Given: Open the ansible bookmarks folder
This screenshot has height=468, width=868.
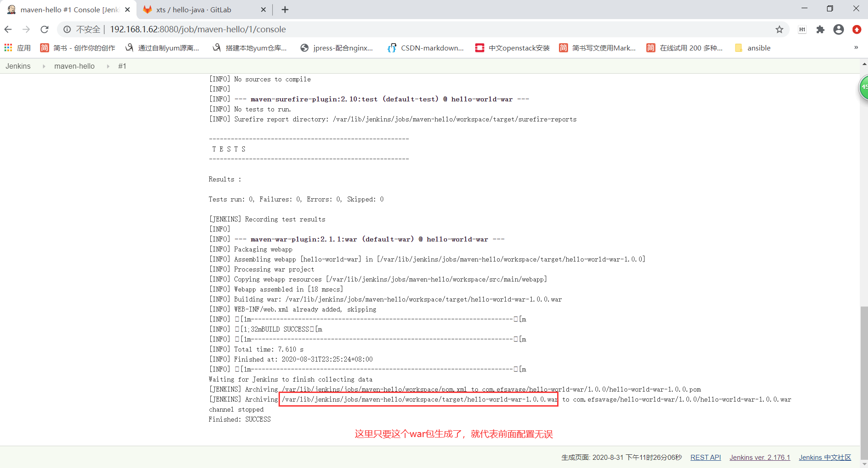Looking at the screenshot, I should 753,48.
